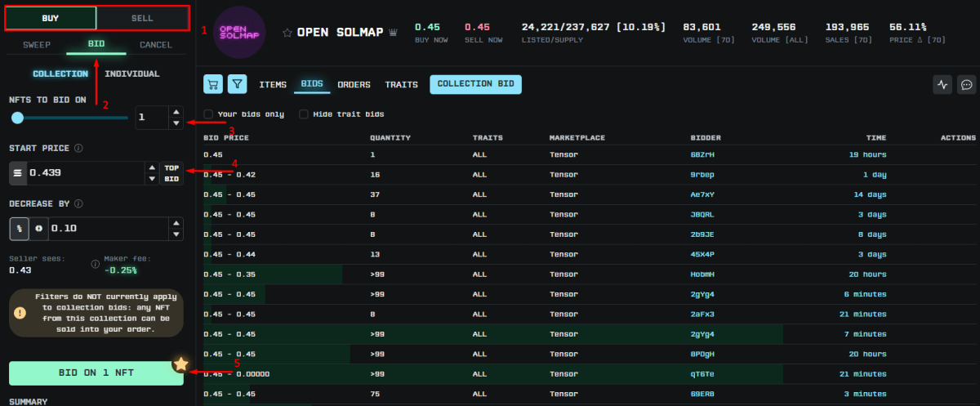The width and height of the screenshot is (980, 406).
Task: Select the BUY mode button
Action: pyautogui.click(x=51, y=18)
